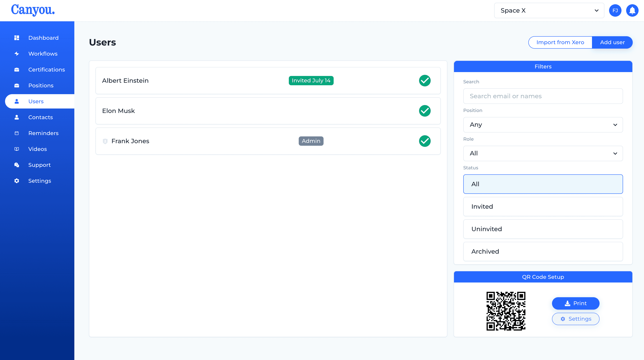Click the Dashboard sidebar icon

tap(16, 38)
